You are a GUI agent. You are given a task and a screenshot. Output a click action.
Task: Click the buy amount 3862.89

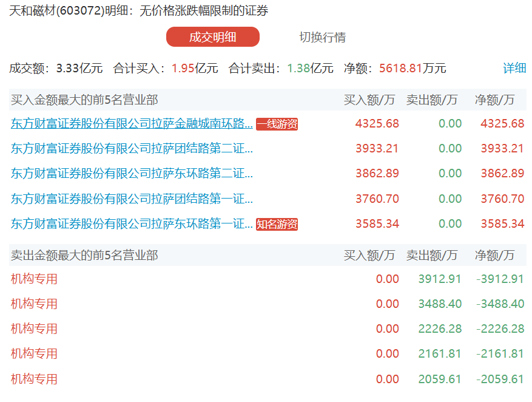pyautogui.click(x=377, y=174)
